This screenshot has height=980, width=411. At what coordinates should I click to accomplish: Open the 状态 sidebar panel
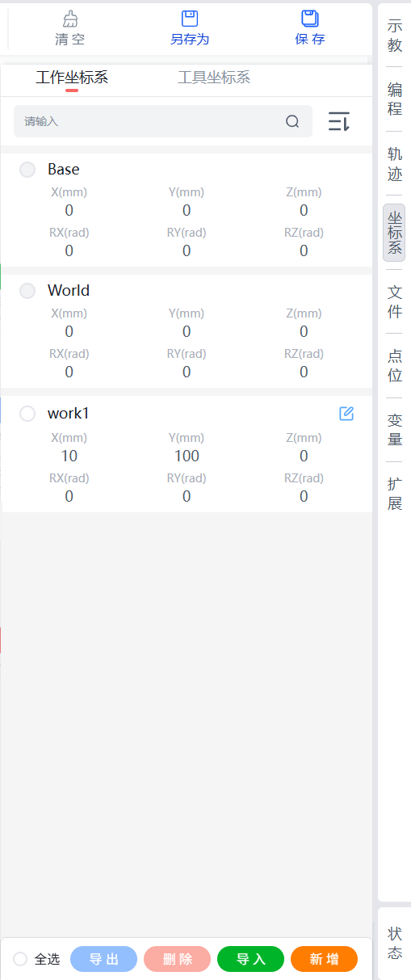395,943
